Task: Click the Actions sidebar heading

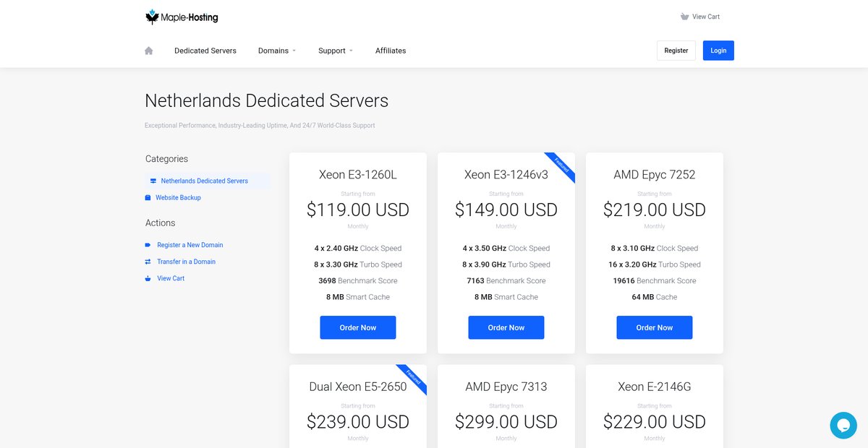Action: [160, 223]
